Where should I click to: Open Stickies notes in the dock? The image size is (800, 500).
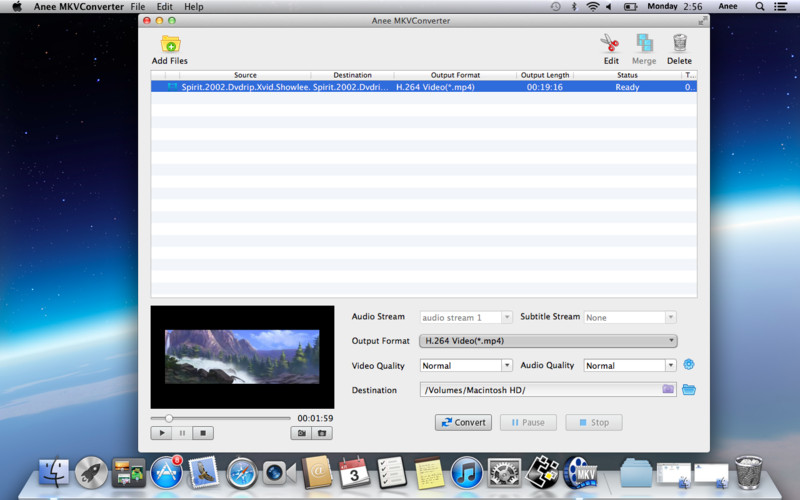point(429,473)
